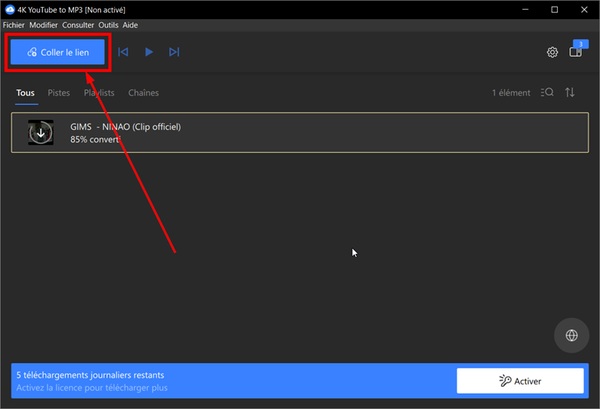Open the notifications panel icon with badge
This screenshot has width=600, height=409.
coord(577,50)
